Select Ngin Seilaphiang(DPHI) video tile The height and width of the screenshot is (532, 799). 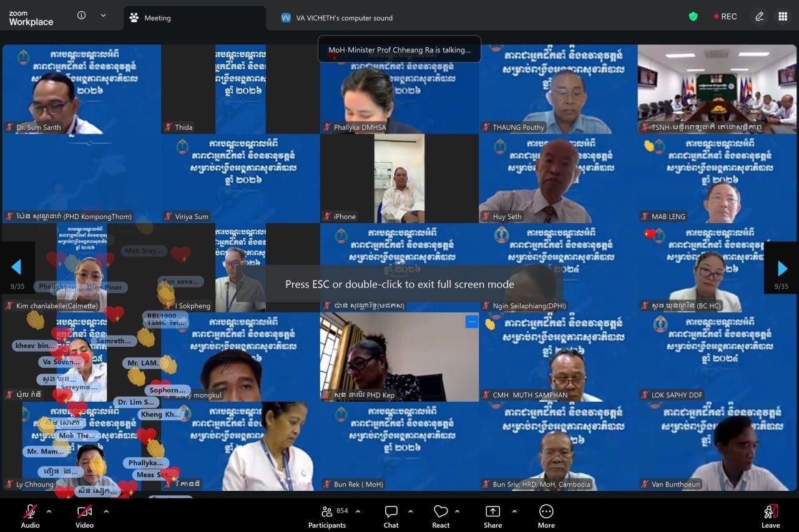tap(558, 268)
